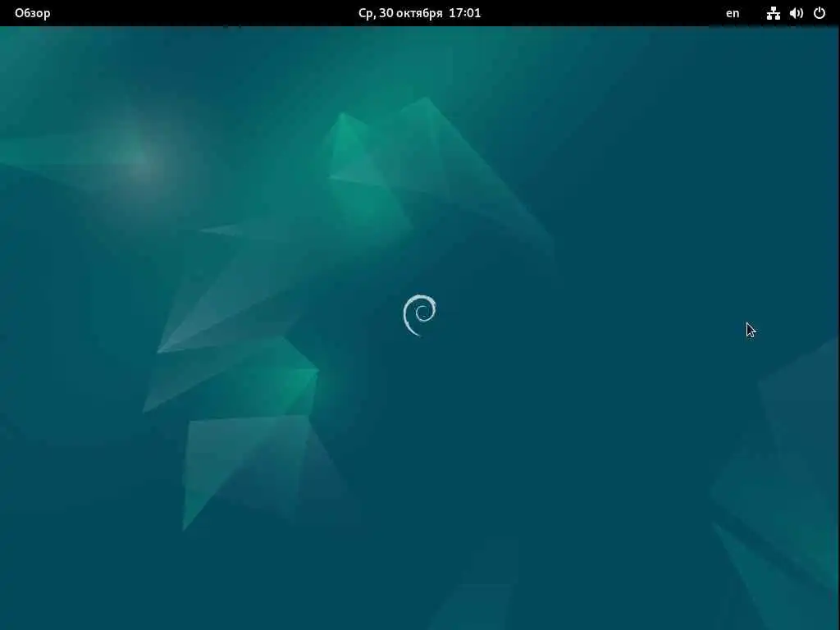Open the clock showing Ср, 30 октября 17:01

419,13
